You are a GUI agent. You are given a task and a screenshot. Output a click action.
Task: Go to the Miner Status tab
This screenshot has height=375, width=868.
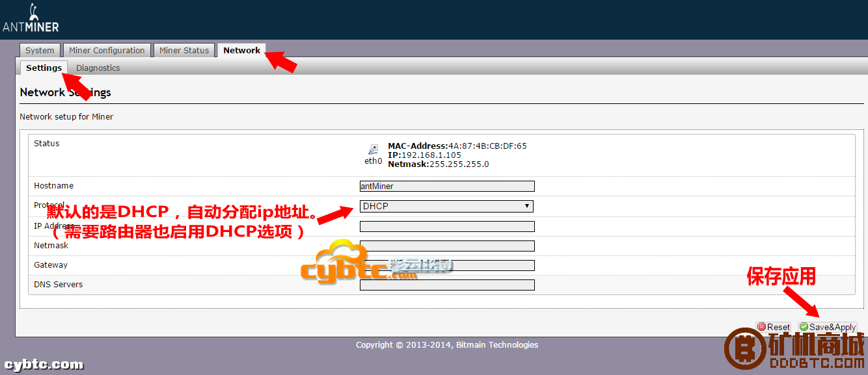pyautogui.click(x=184, y=51)
